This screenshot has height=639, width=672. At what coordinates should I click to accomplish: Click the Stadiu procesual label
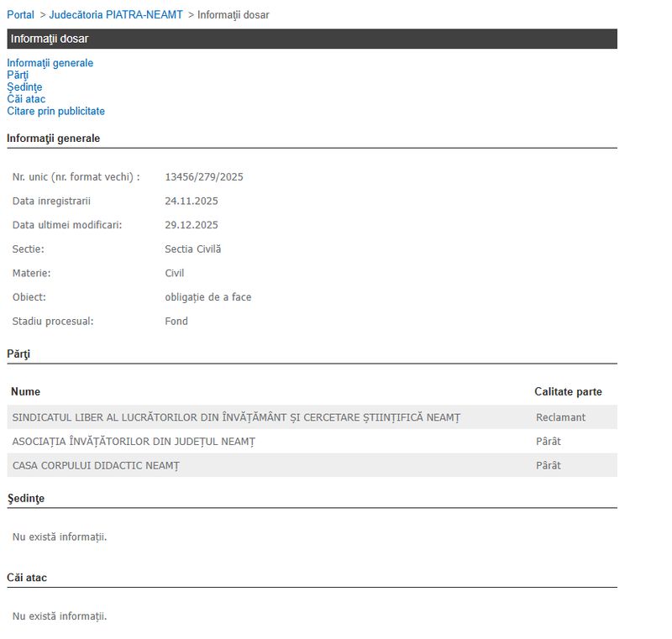click(x=53, y=321)
